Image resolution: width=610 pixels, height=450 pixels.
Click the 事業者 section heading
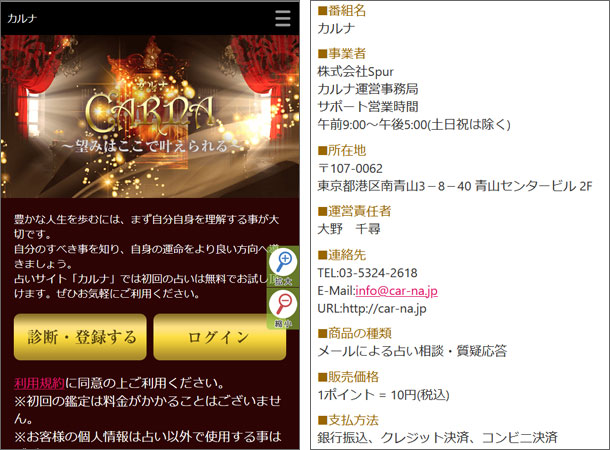tap(342, 53)
